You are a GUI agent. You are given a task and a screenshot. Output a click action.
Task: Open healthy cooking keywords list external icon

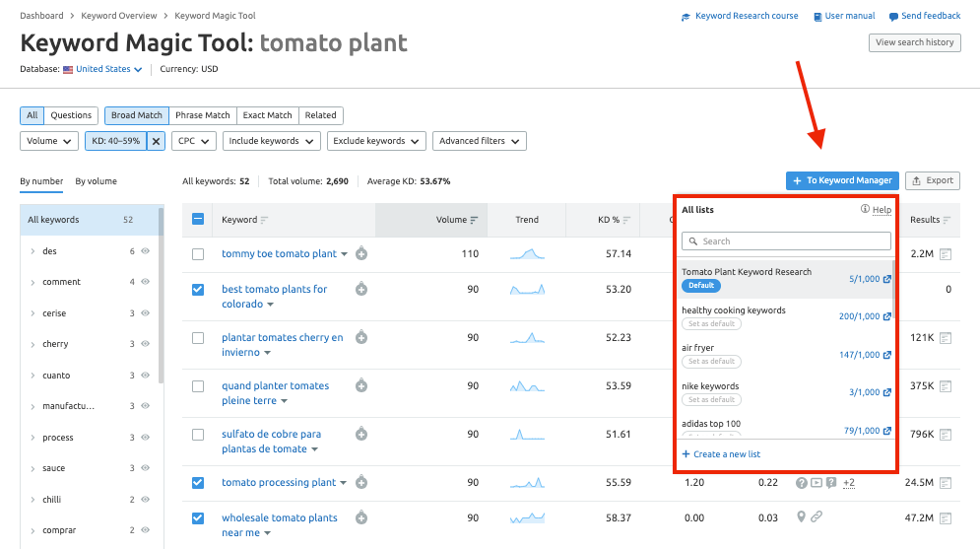[x=886, y=316]
